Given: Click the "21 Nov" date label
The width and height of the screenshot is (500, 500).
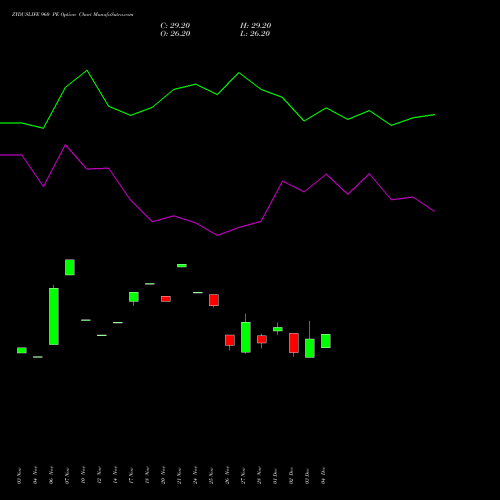Looking at the screenshot, I should (179, 475).
